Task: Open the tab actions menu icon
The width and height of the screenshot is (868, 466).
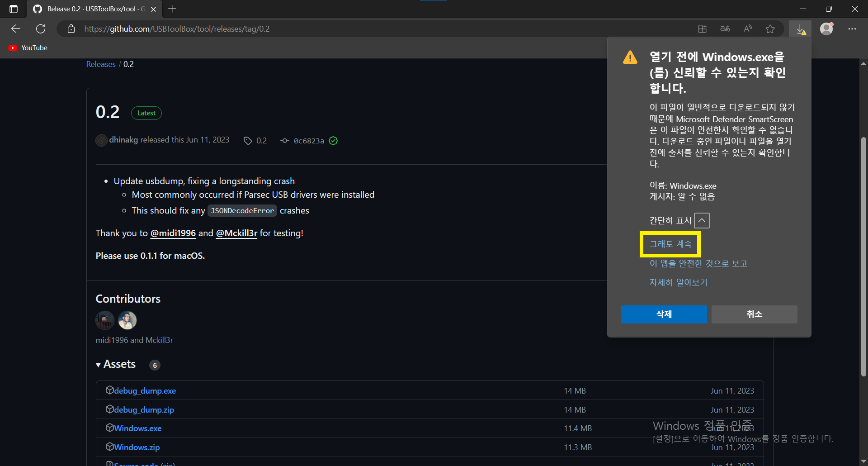Action: click(14, 9)
